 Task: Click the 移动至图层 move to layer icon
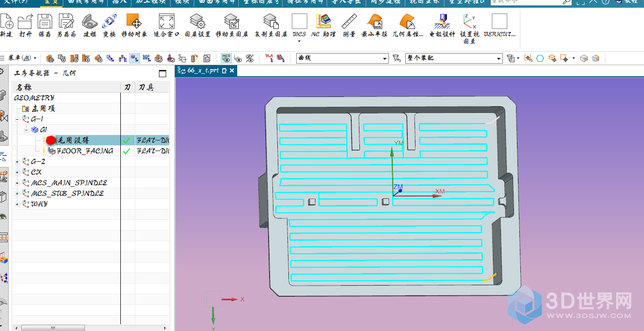(232, 22)
